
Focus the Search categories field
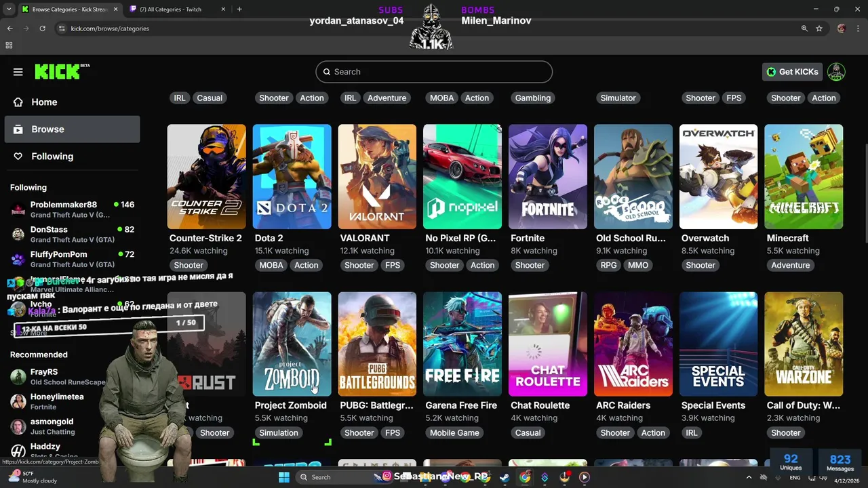click(434, 72)
